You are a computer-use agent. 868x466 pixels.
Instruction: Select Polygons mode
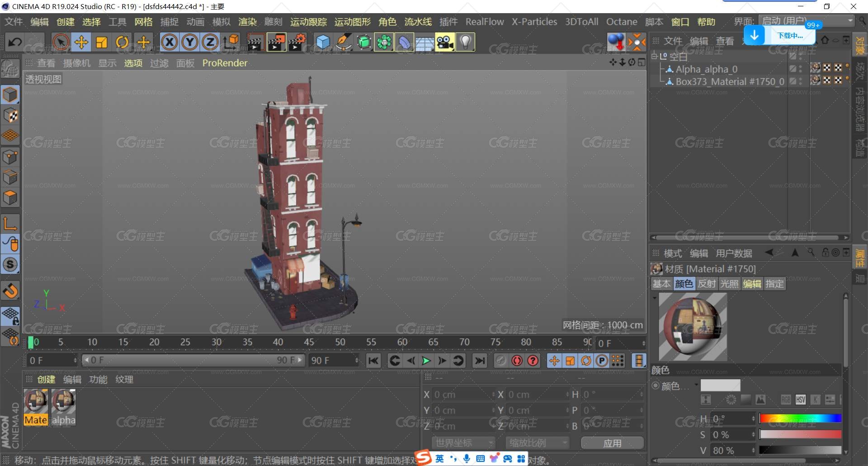tap(10, 198)
